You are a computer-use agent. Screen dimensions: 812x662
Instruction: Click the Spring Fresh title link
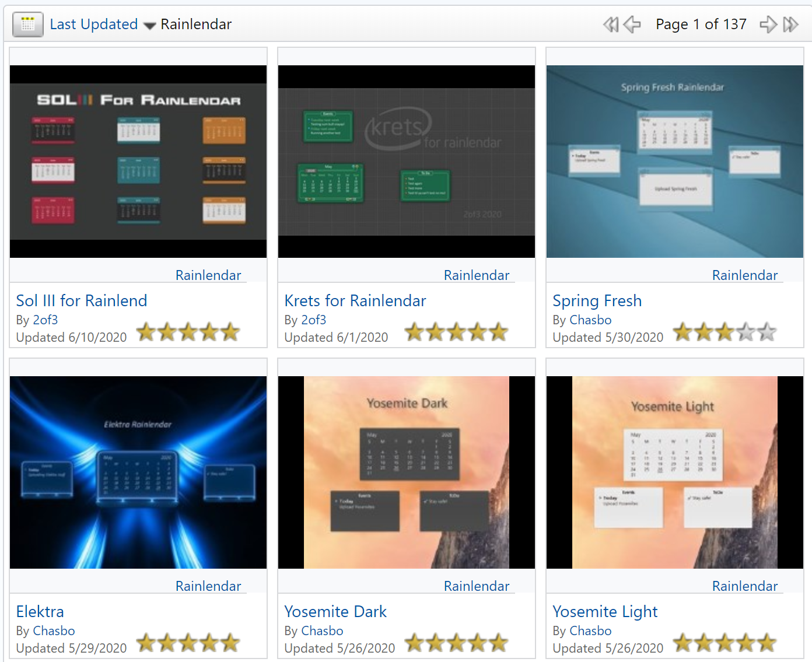[x=597, y=302]
